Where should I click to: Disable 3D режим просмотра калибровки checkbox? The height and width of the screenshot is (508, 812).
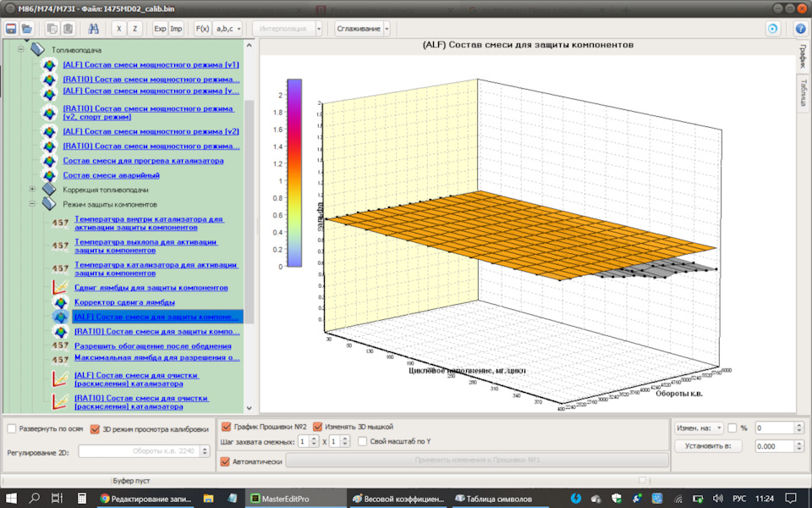point(95,429)
